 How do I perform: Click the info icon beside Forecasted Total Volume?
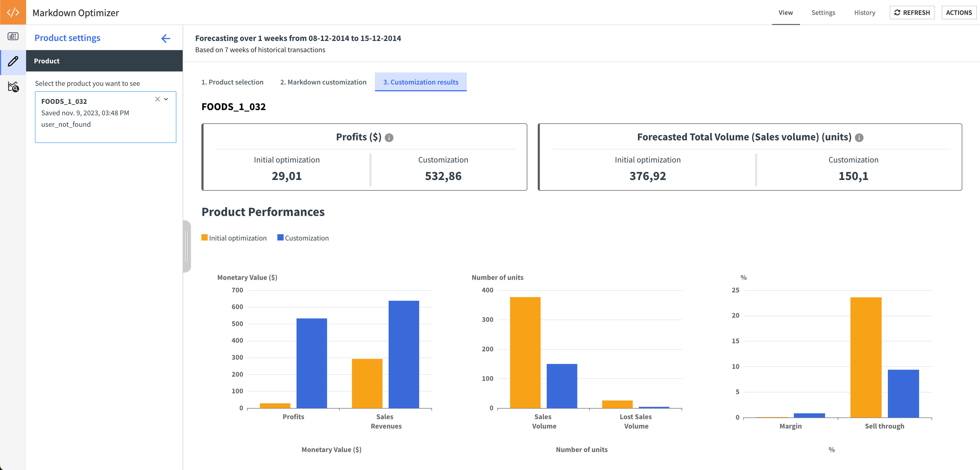click(x=859, y=138)
